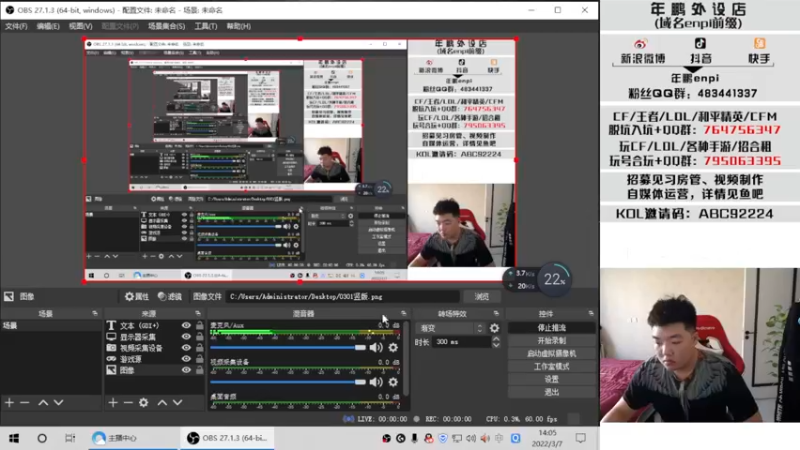This screenshot has width=800, height=450.
Task: Lock the 显示器采集 source
Action: click(x=199, y=337)
